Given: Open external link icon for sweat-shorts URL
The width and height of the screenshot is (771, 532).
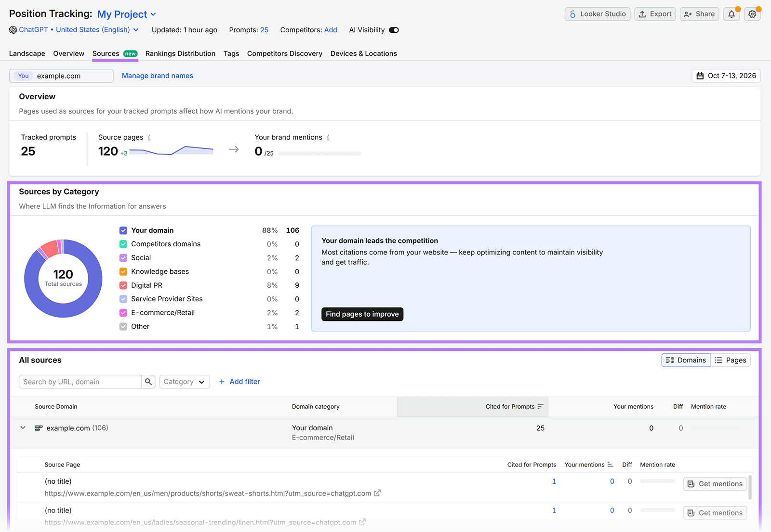Looking at the screenshot, I should tap(377, 493).
